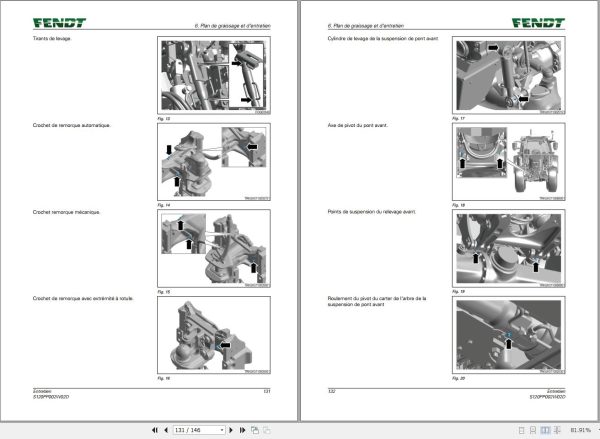Click the previous view icon beside the last-page arrow
Viewport: 600px width, 439px height.
tap(254, 430)
